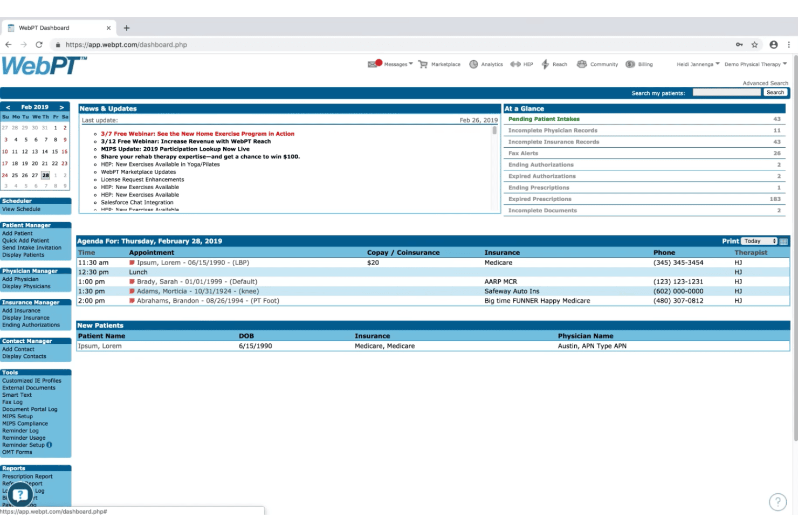Screen dimensions: 798x532
Task: Open License Request Enhancements news item
Action: (x=142, y=180)
